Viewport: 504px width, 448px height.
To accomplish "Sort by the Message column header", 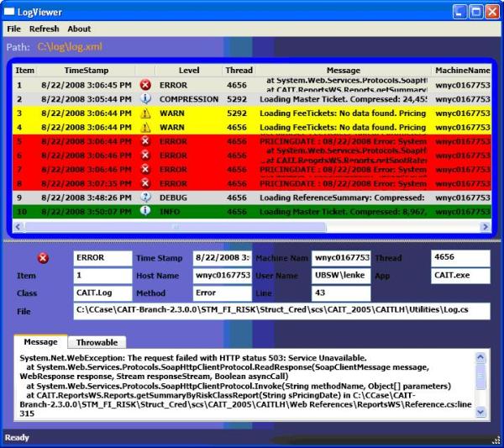I will [344, 71].
